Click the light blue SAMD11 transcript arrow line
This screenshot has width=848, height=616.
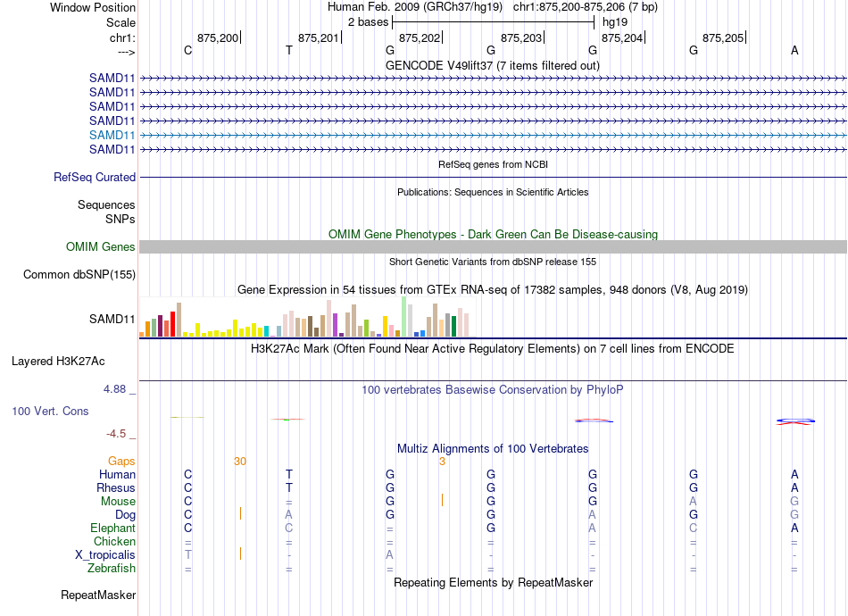493,135
